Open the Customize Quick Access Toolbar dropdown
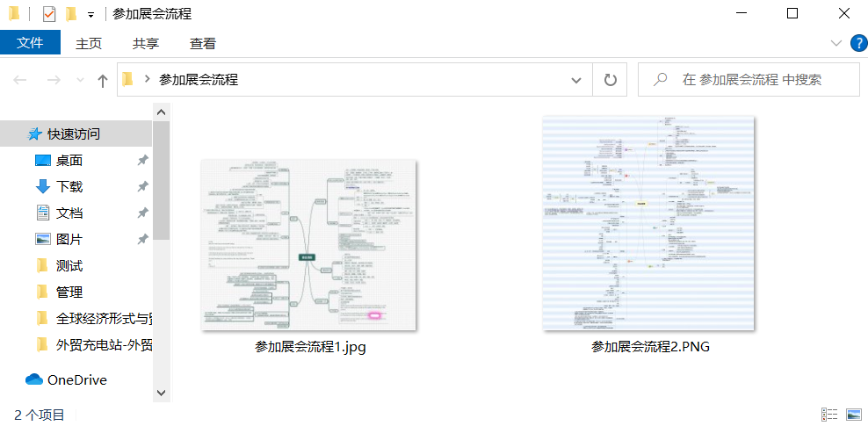The height and width of the screenshot is (426, 868). pyautogui.click(x=90, y=16)
